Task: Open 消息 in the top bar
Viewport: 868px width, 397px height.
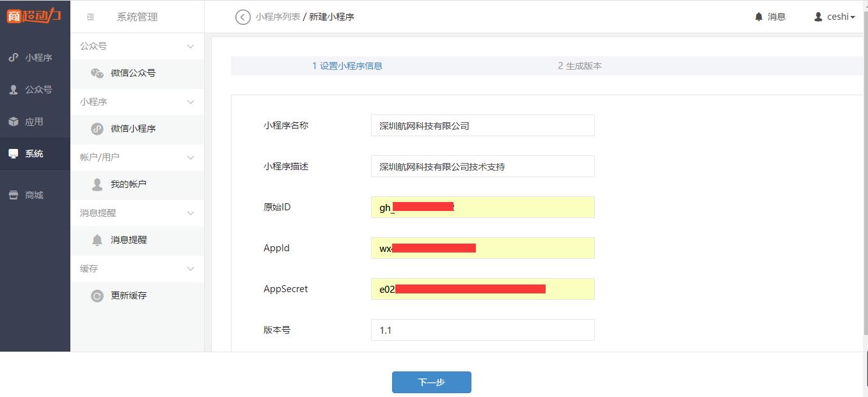Action: click(x=777, y=17)
